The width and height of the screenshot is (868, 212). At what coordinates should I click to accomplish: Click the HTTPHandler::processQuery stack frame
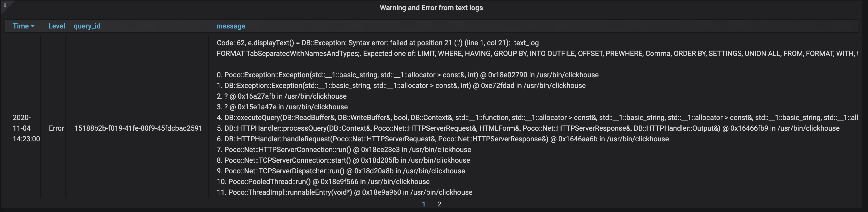pyautogui.click(x=528, y=128)
